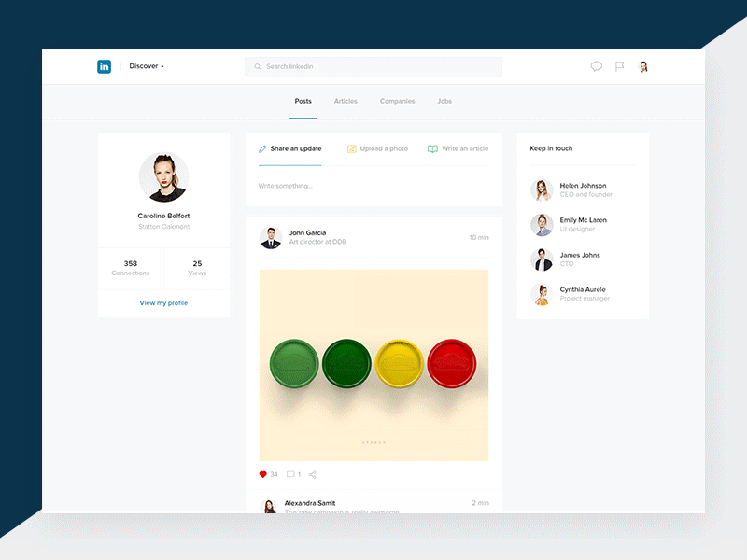Image resolution: width=747 pixels, height=560 pixels.
Task: Click Alexandra Samit's commenter name
Action: [x=310, y=503]
